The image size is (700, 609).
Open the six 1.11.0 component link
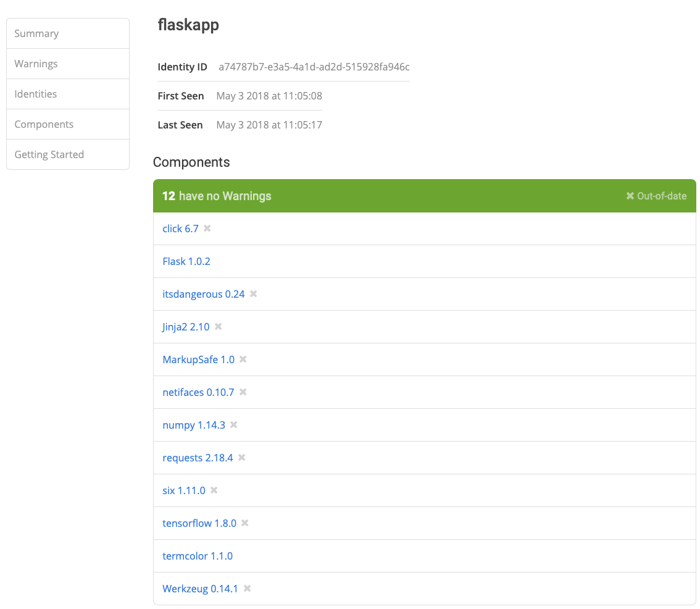[x=184, y=490]
